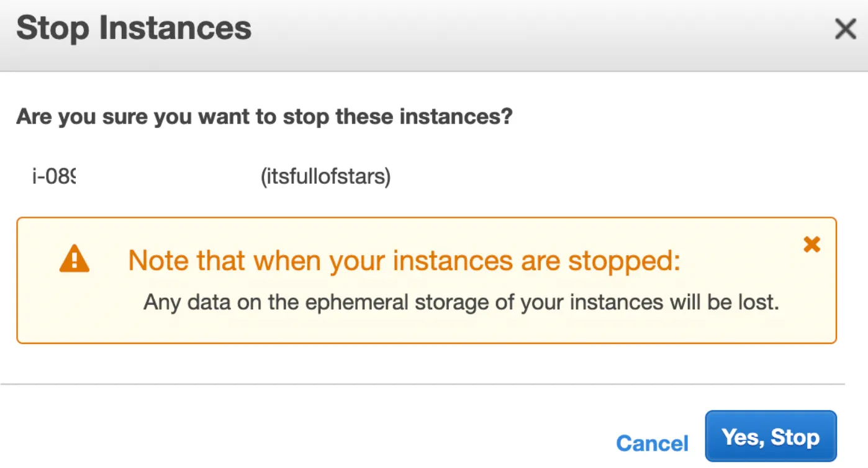Dismiss the orange warning notice
This screenshot has height=468, width=868.
811,245
